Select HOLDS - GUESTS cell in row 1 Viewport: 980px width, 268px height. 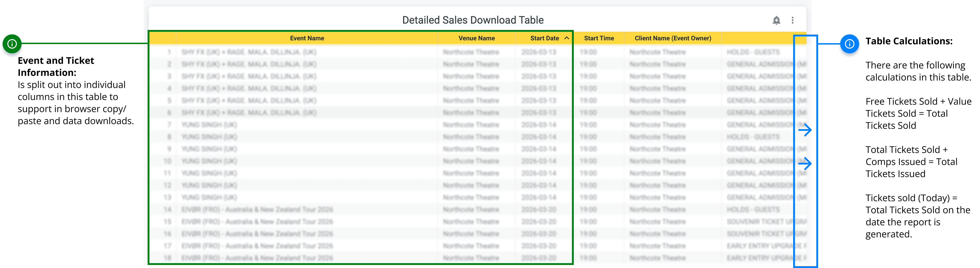coord(753,52)
